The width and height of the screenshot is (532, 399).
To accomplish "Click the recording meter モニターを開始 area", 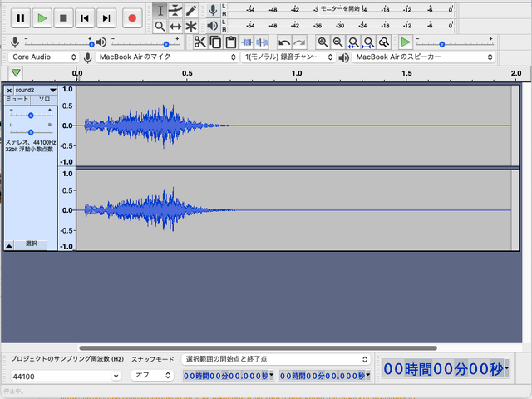I will 340,9.
